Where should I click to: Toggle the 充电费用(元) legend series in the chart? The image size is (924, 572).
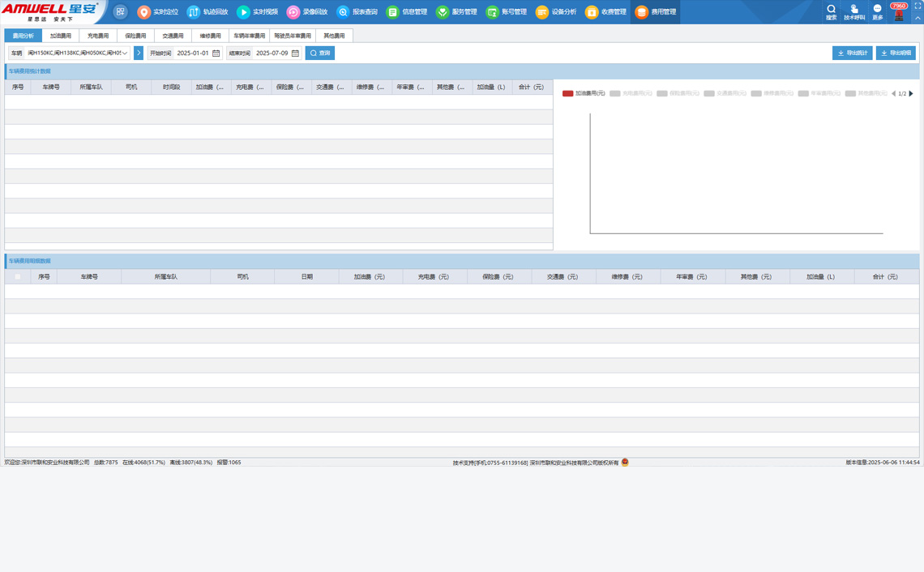631,94
